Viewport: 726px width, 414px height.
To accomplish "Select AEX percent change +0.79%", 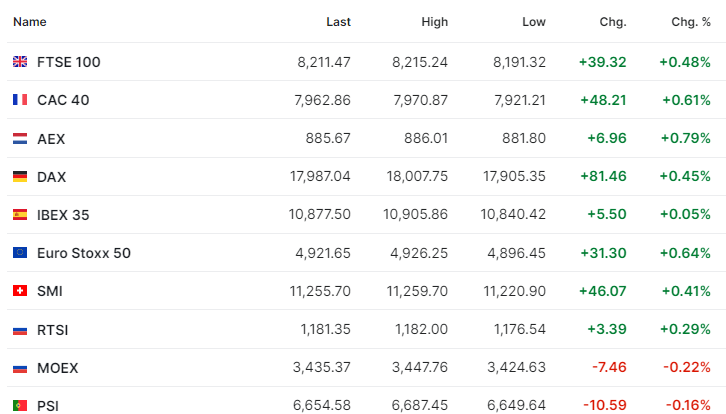I will pos(686,138).
